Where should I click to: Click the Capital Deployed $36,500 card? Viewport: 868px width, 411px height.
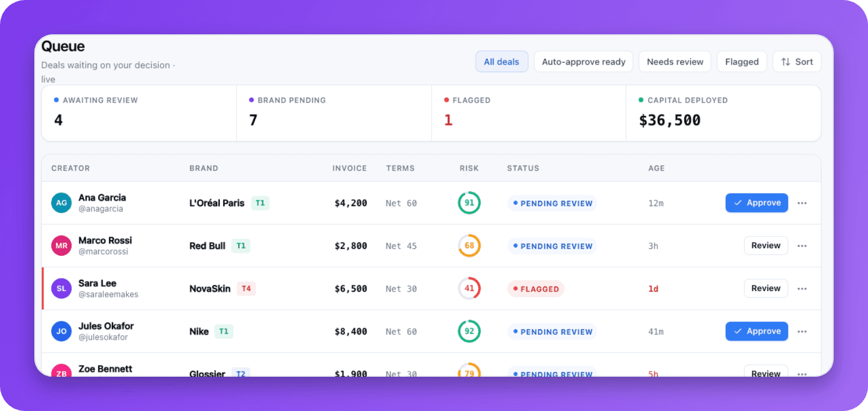click(x=724, y=113)
